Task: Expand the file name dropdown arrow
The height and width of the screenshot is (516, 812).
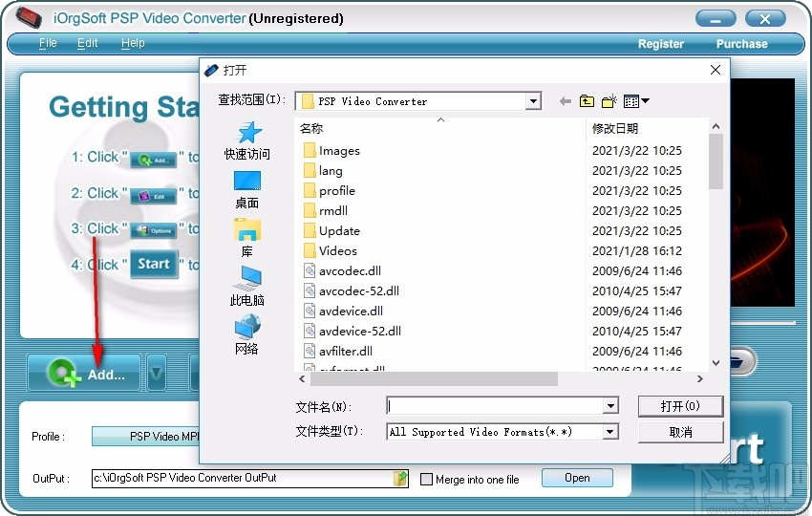Action: 610,406
